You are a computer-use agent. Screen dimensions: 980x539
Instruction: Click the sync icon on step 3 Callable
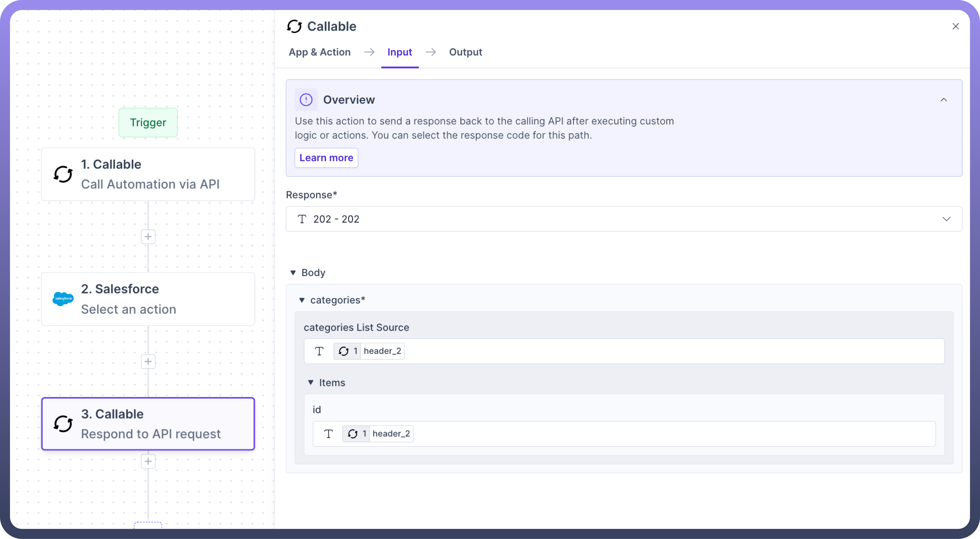(x=63, y=424)
